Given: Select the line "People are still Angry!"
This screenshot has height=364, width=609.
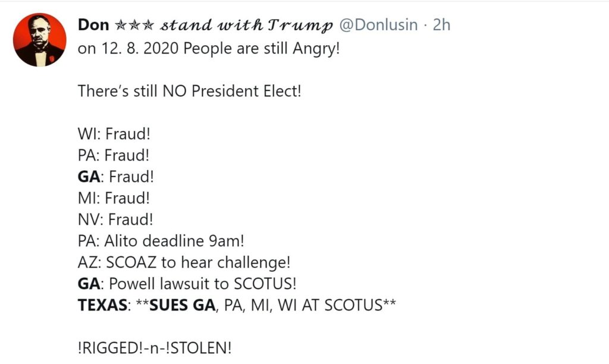Looking at the screenshot, I should [262, 49].
